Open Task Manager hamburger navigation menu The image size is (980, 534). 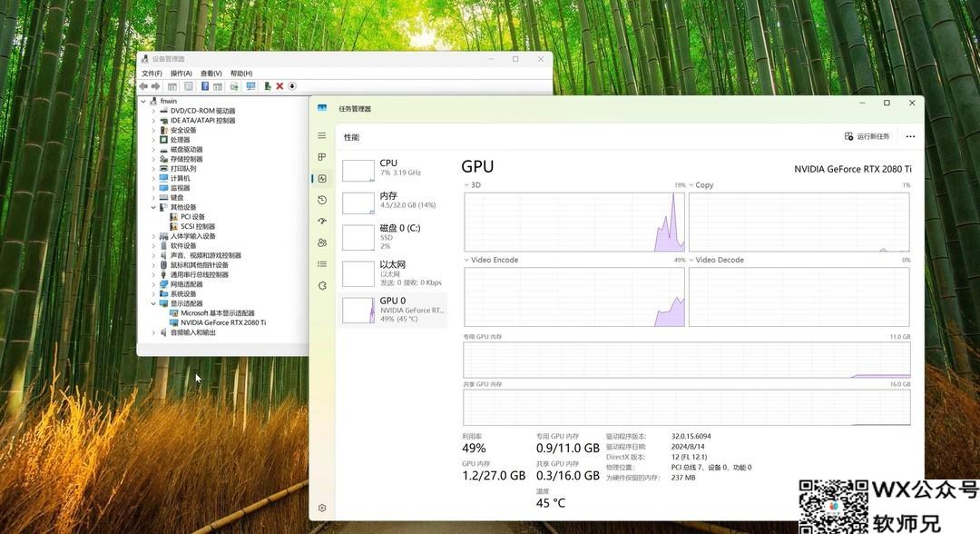(322, 135)
